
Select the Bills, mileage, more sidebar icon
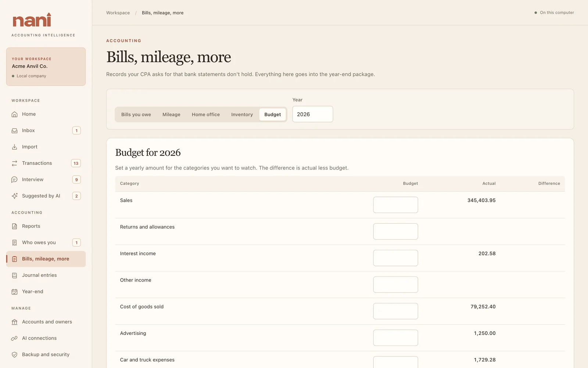(14, 259)
